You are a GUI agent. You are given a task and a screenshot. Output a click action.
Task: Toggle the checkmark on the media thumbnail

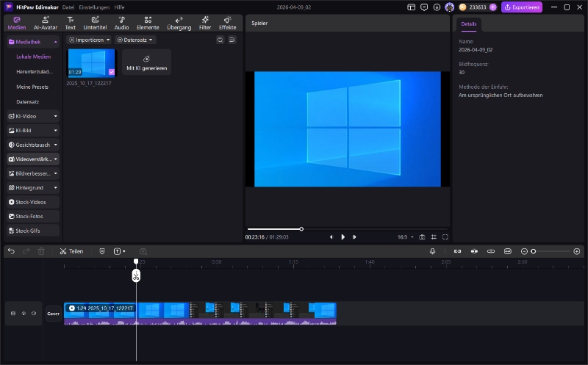point(111,72)
